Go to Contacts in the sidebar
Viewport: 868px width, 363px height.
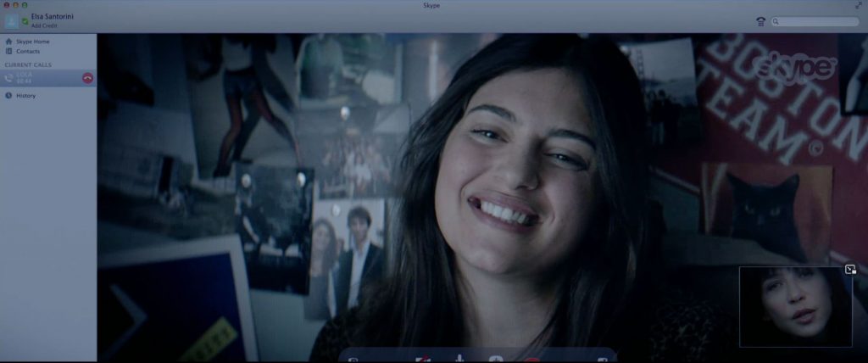point(28,52)
